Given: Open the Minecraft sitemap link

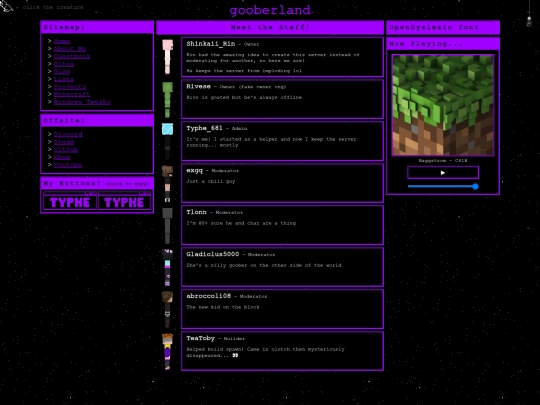Looking at the screenshot, I should pos(72,94).
